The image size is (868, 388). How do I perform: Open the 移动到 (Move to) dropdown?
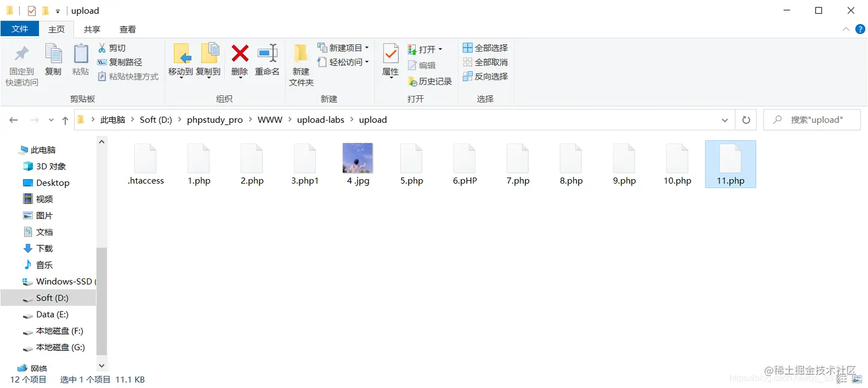pos(182,63)
